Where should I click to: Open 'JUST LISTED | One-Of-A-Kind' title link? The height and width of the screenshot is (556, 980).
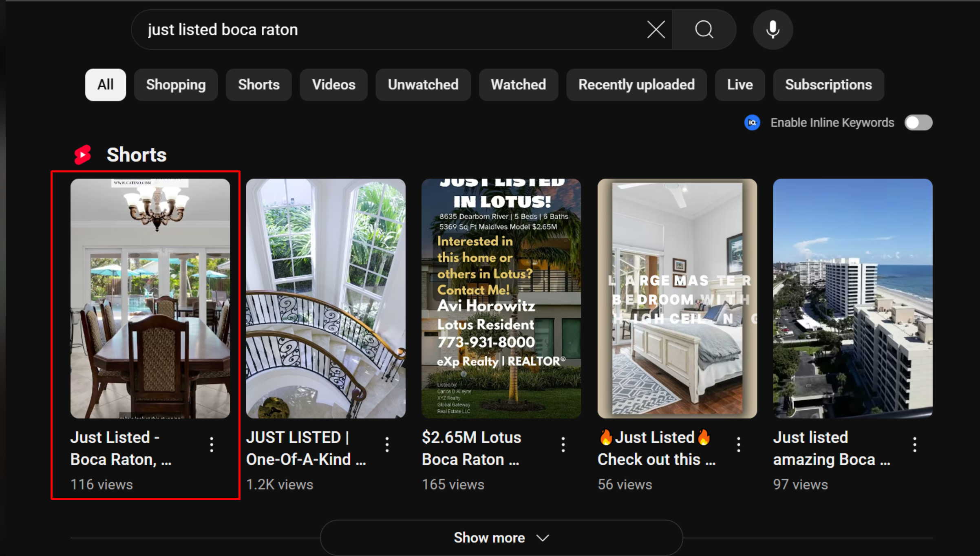[x=306, y=448]
